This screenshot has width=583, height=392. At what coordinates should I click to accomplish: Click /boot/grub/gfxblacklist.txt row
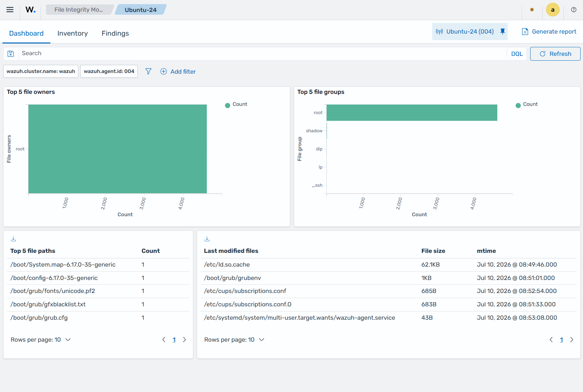pyautogui.click(x=98, y=304)
